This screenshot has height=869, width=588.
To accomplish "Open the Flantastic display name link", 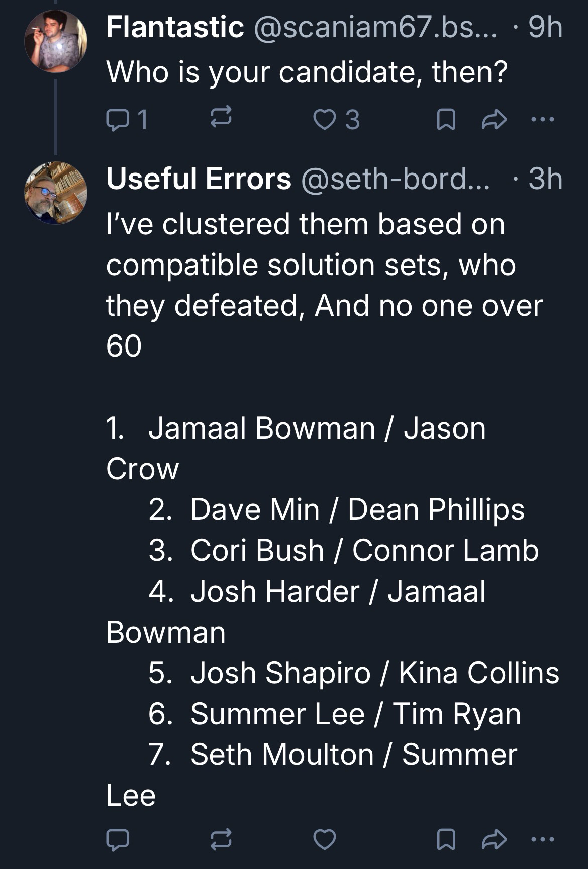I will pos(175,27).
